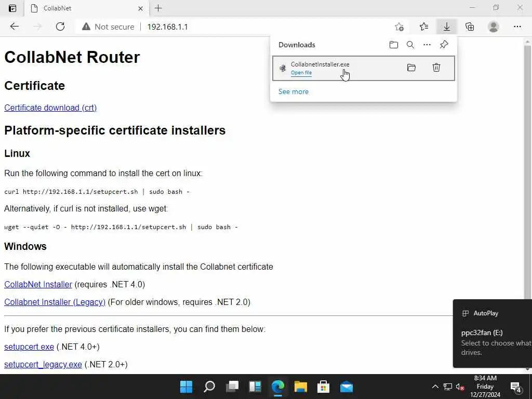Go back to the previous page
Screen dimensions: 532x399
click(14, 26)
